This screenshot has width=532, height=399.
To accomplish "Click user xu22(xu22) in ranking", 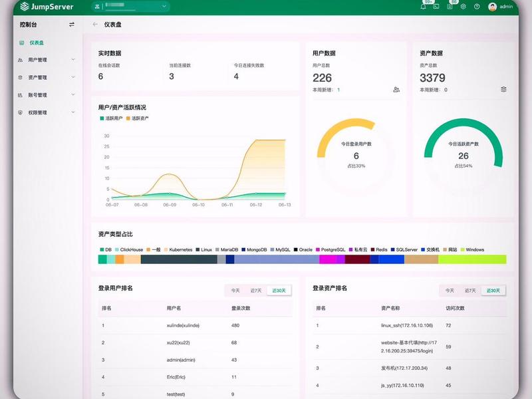I will click(x=178, y=342).
